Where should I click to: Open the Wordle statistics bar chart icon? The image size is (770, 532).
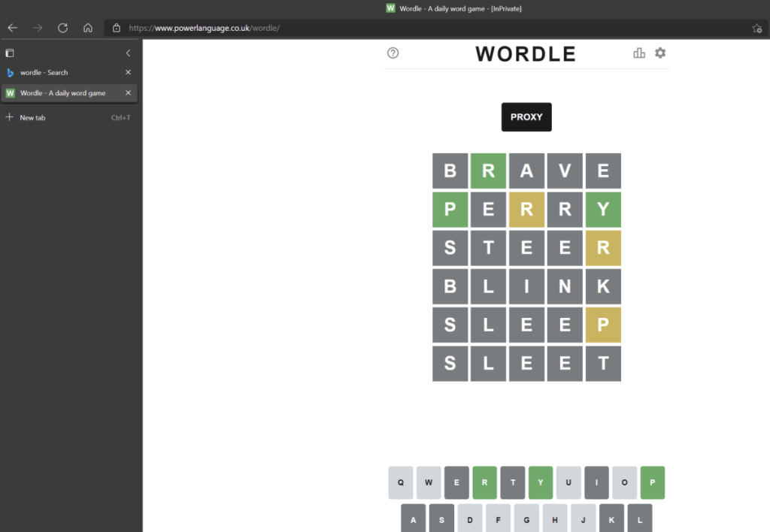(639, 53)
